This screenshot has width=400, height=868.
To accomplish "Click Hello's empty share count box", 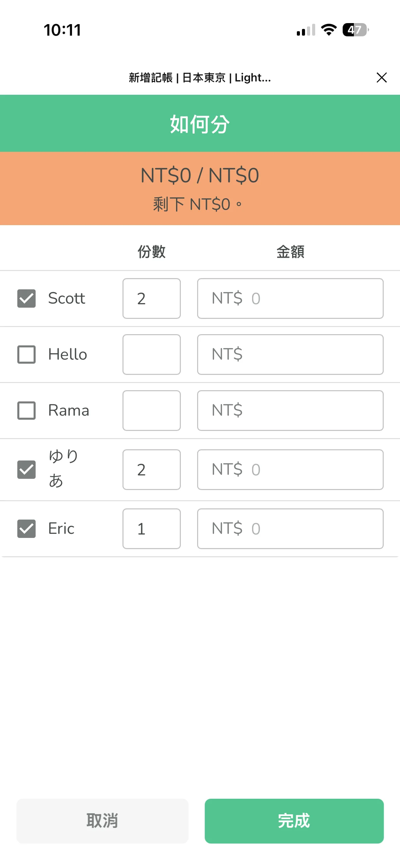I will click(151, 354).
